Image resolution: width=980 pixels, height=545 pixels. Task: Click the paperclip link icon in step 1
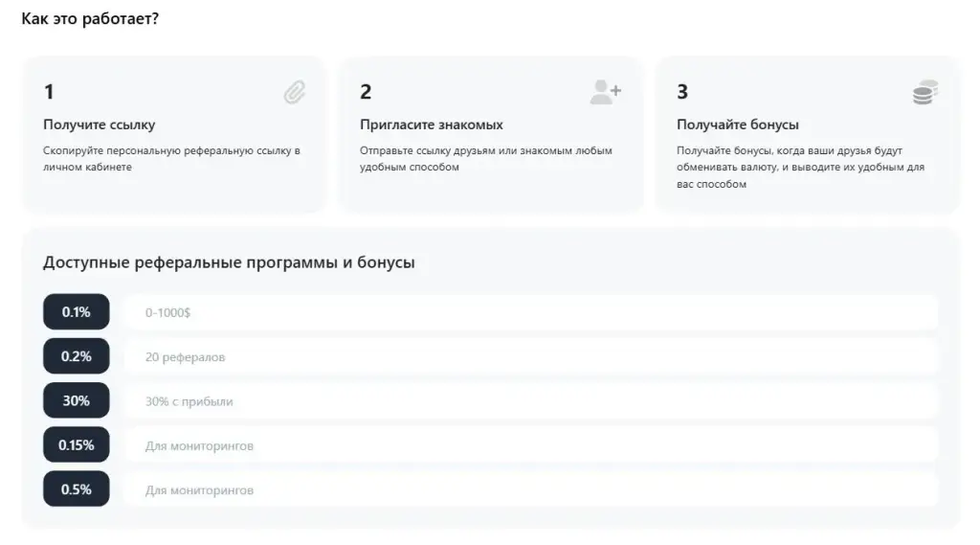[295, 92]
